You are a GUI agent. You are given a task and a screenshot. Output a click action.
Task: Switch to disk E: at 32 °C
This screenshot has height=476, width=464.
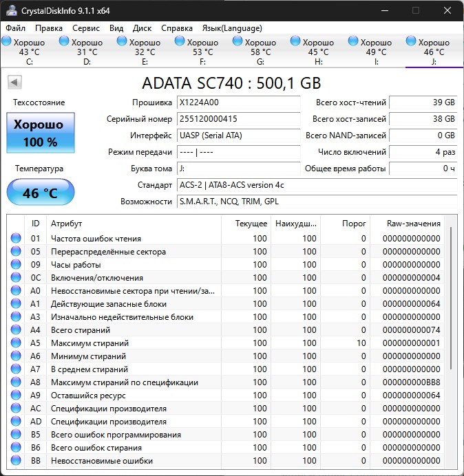pyautogui.click(x=145, y=51)
